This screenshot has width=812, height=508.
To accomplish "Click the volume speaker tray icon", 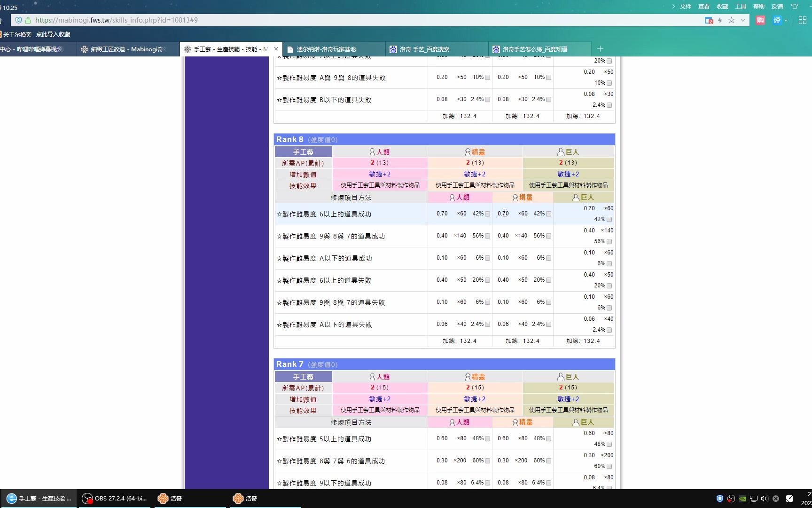I will coord(765,499).
